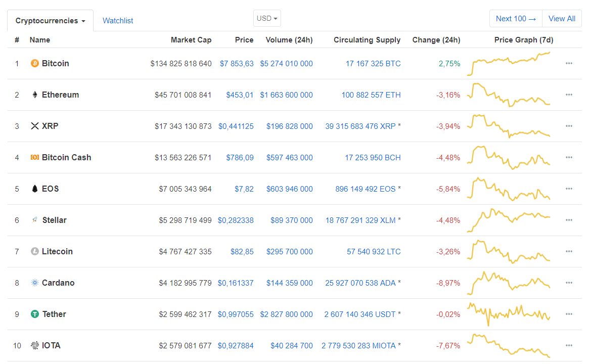Open the three-dot menu for Bitcoin row
The width and height of the screenshot is (589, 364).
pyautogui.click(x=569, y=64)
